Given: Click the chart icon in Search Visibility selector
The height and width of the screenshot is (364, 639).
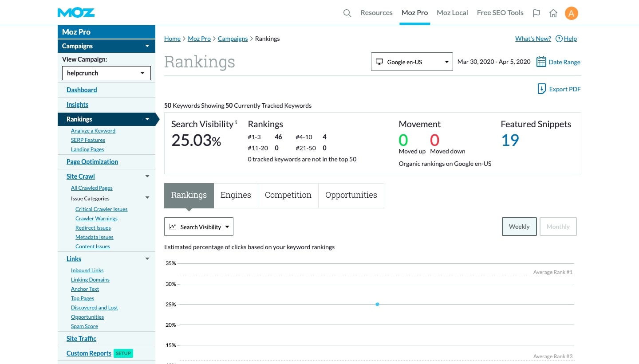Looking at the screenshot, I should pyautogui.click(x=172, y=227).
